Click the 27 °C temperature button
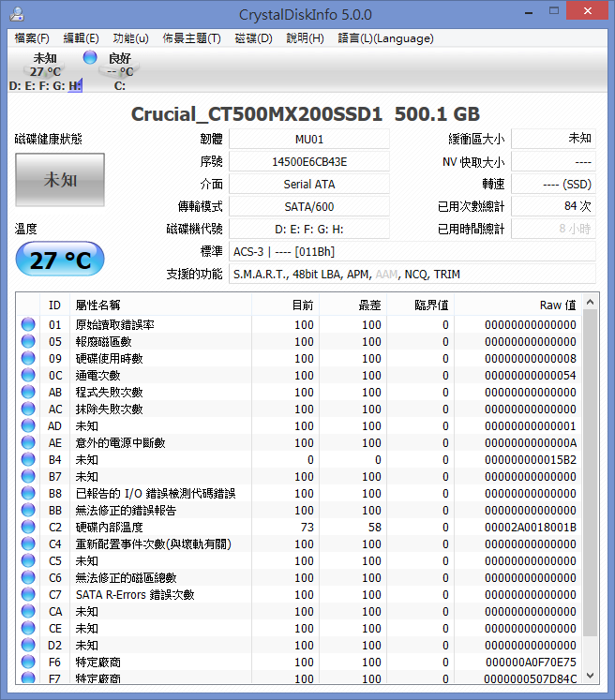 [x=60, y=260]
